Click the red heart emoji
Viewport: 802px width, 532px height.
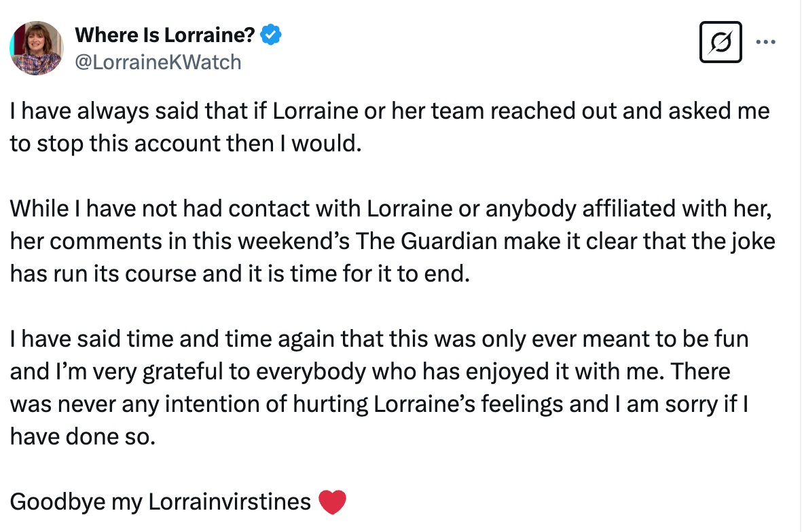click(x=332, y=502)
